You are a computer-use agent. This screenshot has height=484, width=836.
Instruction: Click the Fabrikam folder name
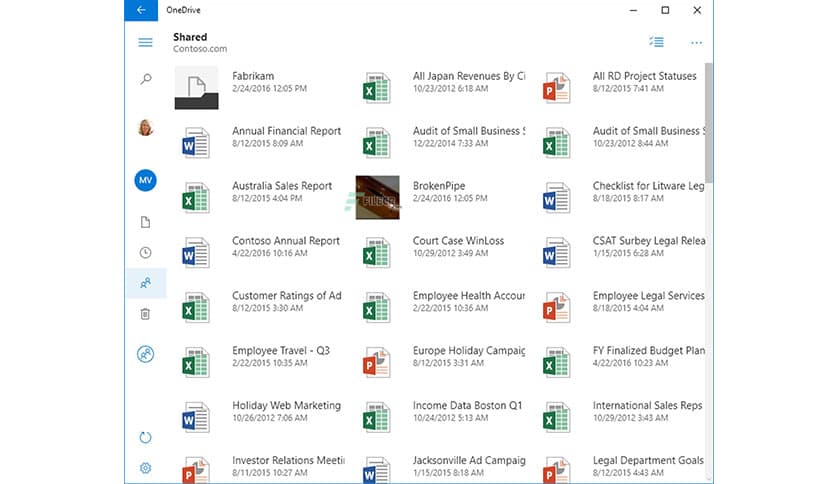tap(253, 76)
